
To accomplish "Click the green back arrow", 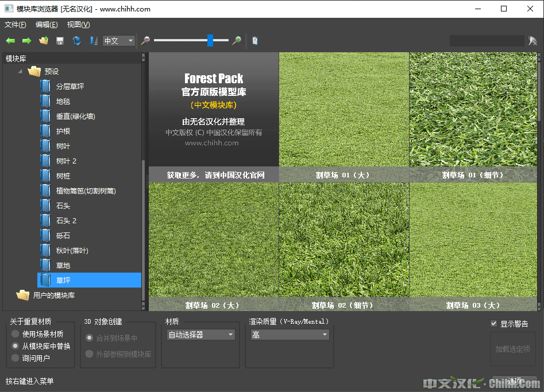I will pos(10,41).
